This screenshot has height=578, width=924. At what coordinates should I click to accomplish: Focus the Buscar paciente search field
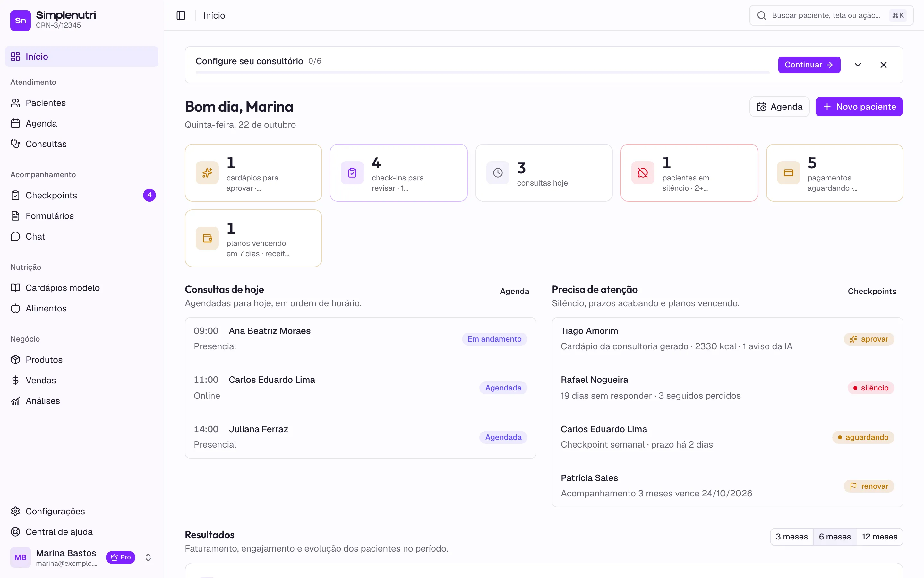click(831, 15)
